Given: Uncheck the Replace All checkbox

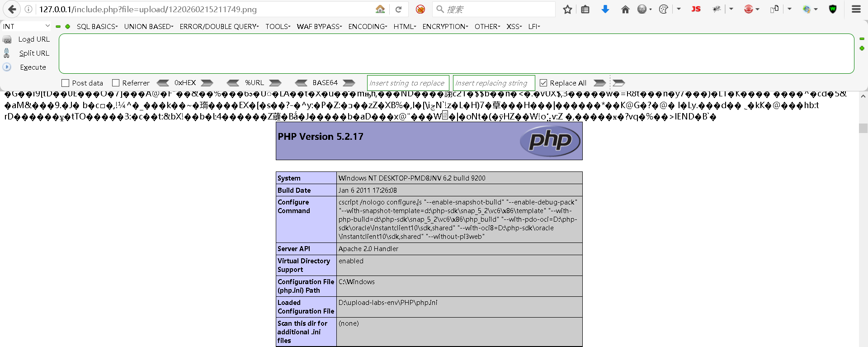Looking at the screenshot, I should pyautogui.click(x=543, y=83).
